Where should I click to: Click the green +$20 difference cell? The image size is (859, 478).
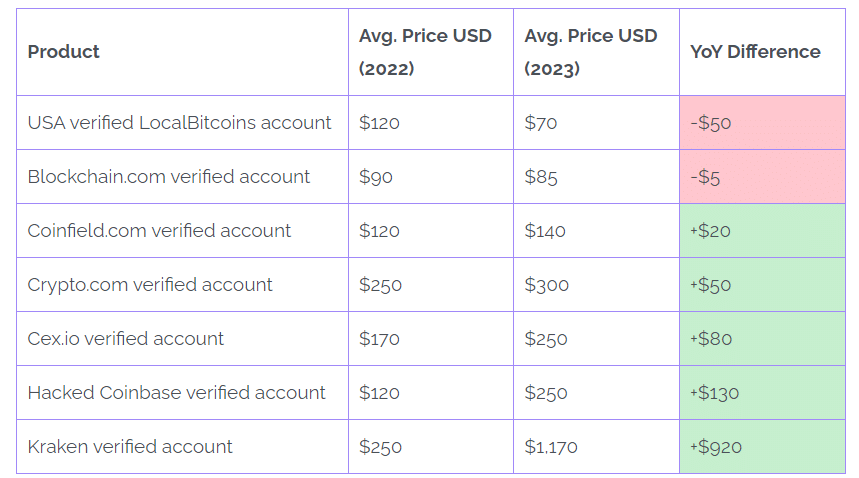point(711,231)
